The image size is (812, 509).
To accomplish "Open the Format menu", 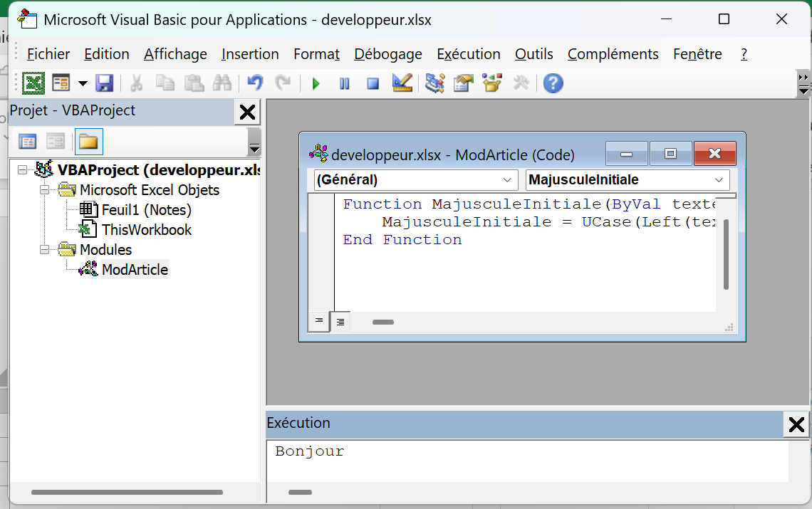I will pyautogui.click(x=316, y=54).
